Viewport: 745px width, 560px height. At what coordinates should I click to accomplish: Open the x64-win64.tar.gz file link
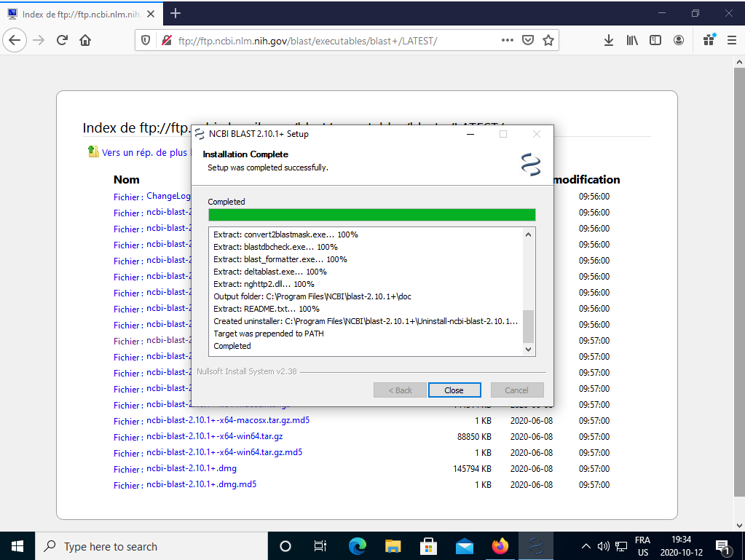click(215, 436)
